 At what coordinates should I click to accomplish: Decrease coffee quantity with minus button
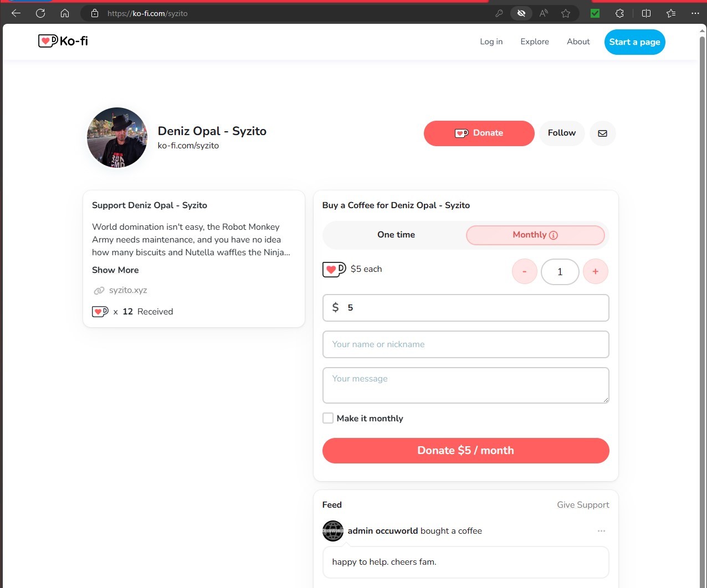(524, 272)
